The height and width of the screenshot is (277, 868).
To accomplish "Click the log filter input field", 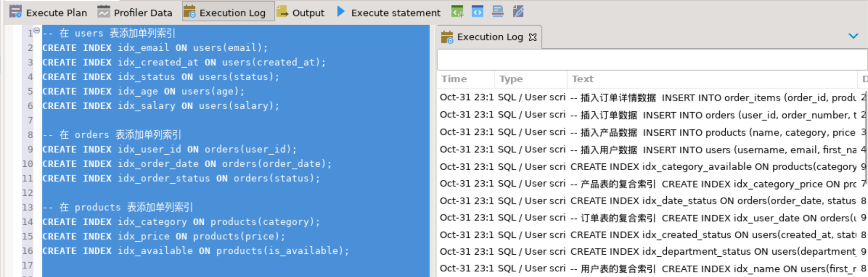I will pyautogui.click(x=652, y=60).
